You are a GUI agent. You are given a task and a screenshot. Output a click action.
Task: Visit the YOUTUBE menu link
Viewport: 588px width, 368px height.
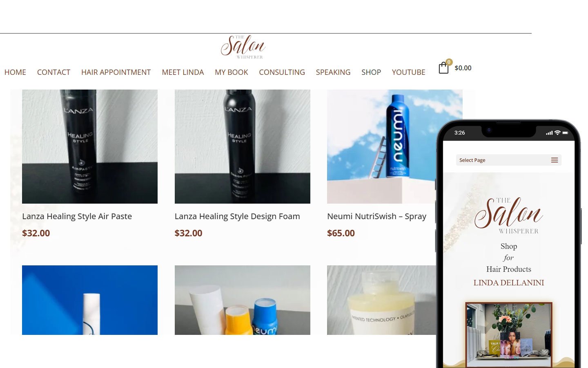408,72
